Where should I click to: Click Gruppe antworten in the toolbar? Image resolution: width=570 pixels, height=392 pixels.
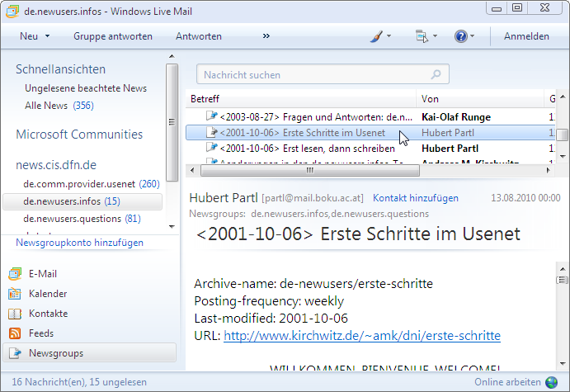pos(112,36)
